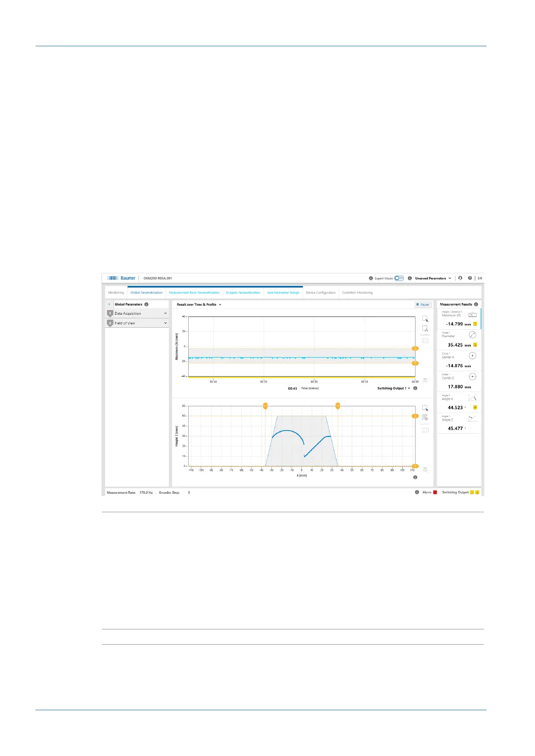Change language via the EN selector
The image size is (535, 756).
click(x=480, y=278)
